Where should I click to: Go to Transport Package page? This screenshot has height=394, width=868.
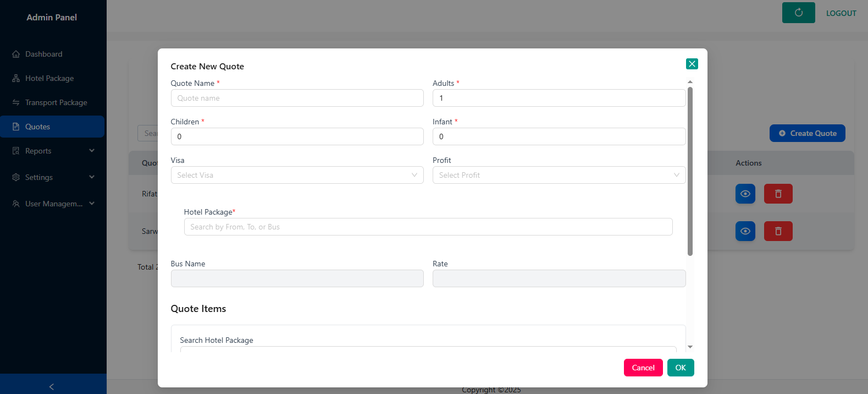[56, 102]
